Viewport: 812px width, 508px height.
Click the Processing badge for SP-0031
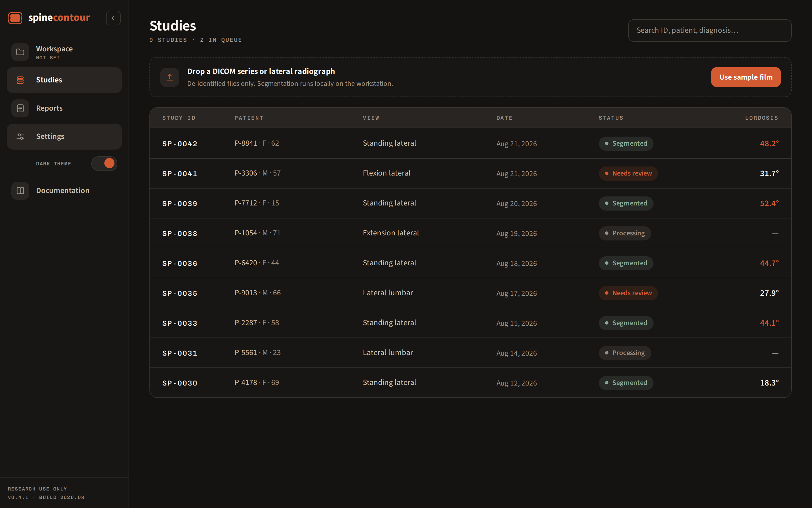pos(625,353)
